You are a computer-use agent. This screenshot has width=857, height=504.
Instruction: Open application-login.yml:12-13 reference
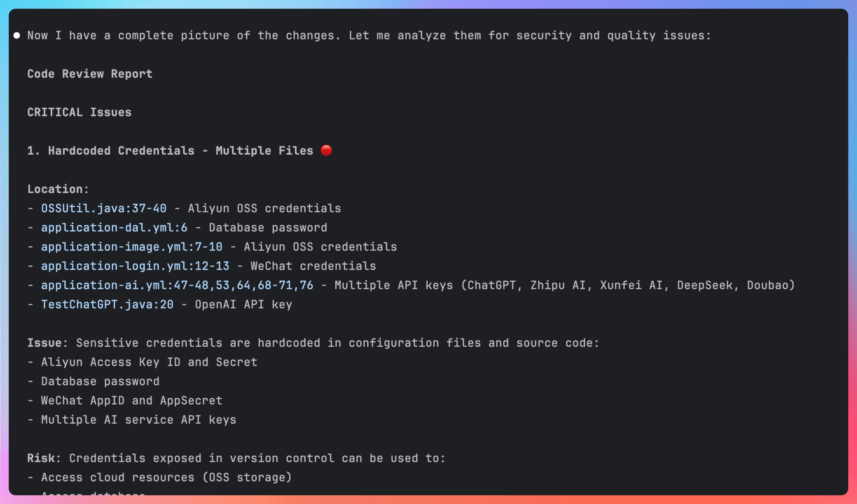135,266
